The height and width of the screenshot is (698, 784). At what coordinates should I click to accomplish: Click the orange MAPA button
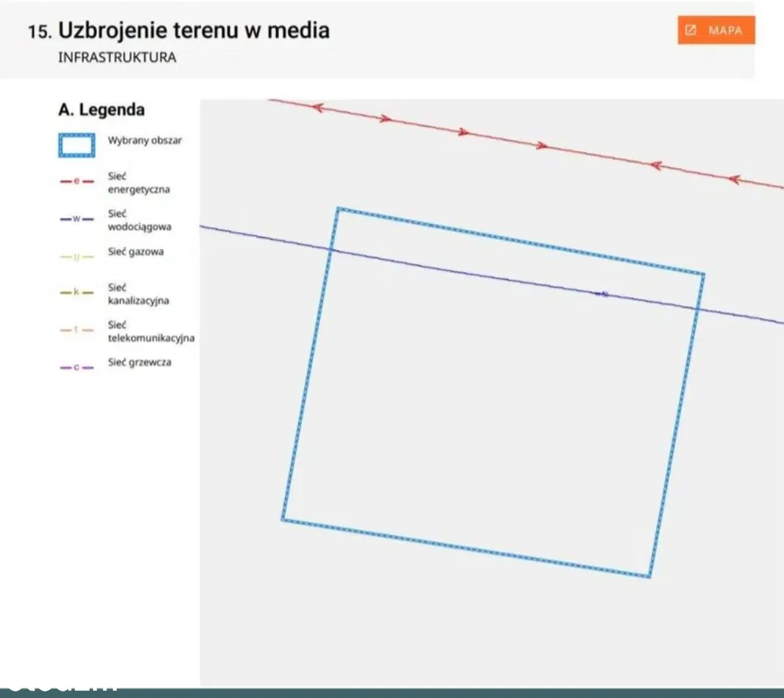click(x=716, y=31)
